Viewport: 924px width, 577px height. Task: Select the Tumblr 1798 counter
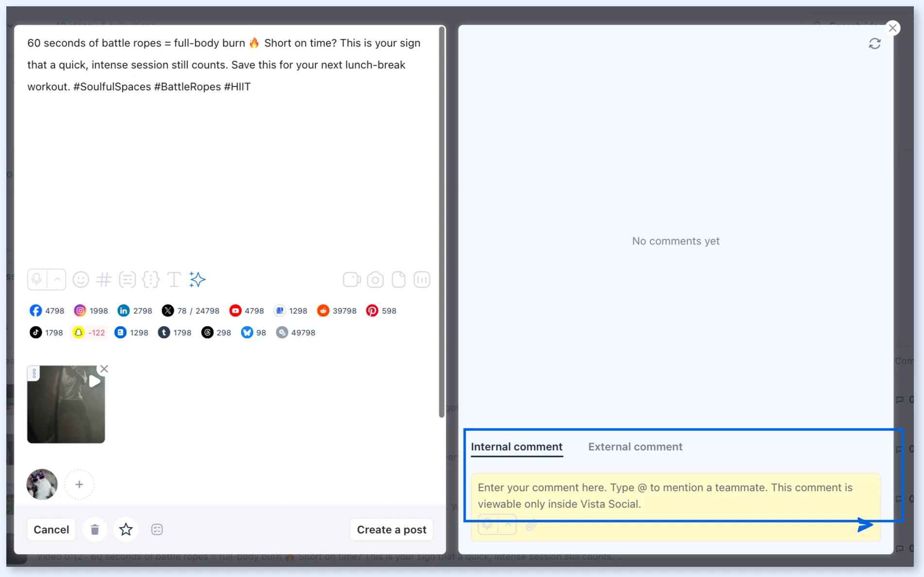tap(175, 332)
